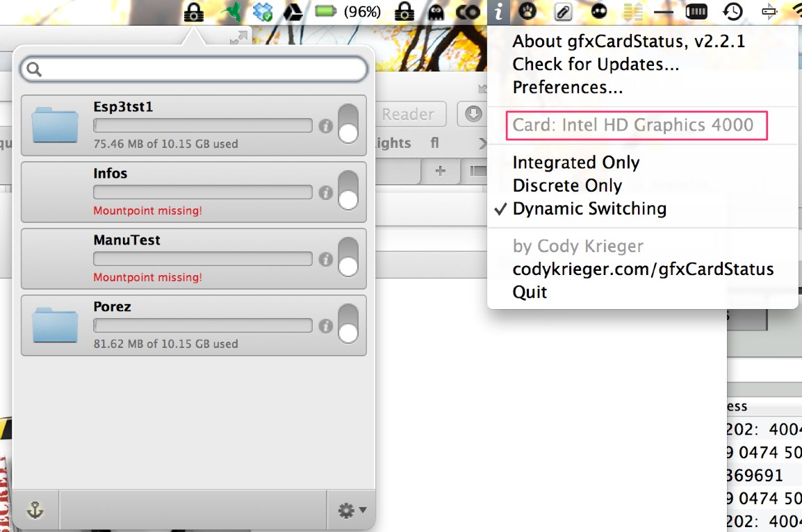
Task: Click '75.46 MB of 10.15 GB used'
Action: tap(165, 144)
